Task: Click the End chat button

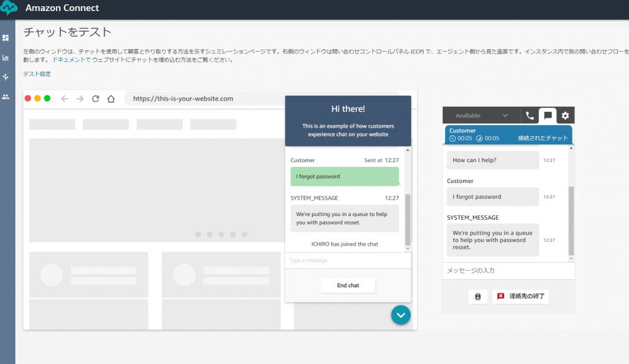Action: 348,285
